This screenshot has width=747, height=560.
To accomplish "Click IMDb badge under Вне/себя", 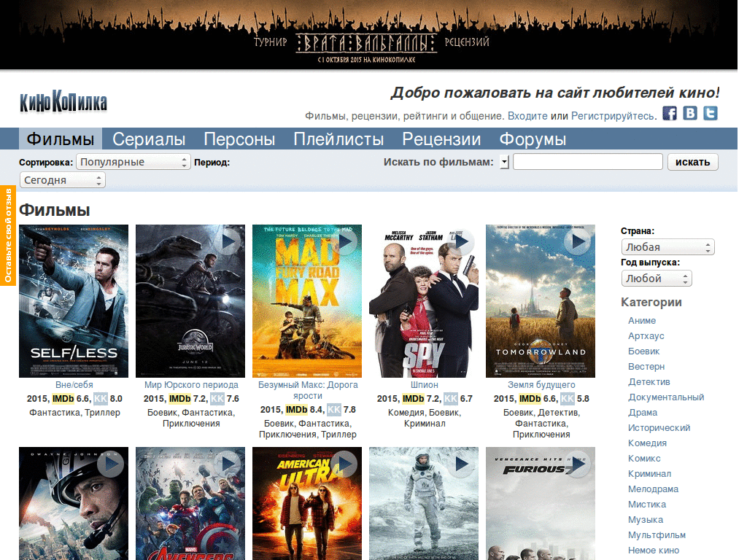I will 63,399.
